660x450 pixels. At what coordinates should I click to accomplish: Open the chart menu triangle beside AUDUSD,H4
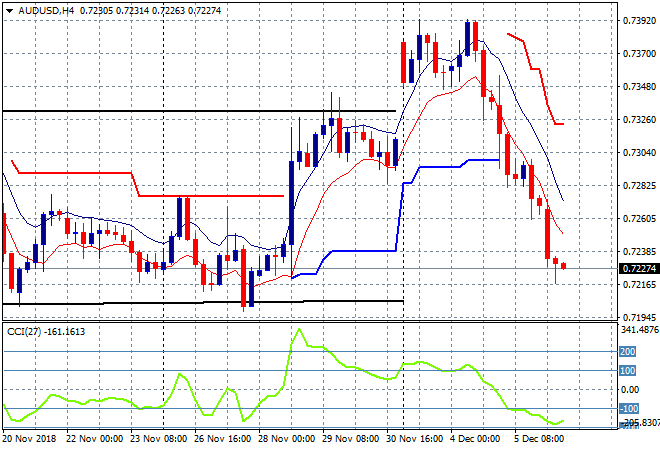(x=9, y=11)
